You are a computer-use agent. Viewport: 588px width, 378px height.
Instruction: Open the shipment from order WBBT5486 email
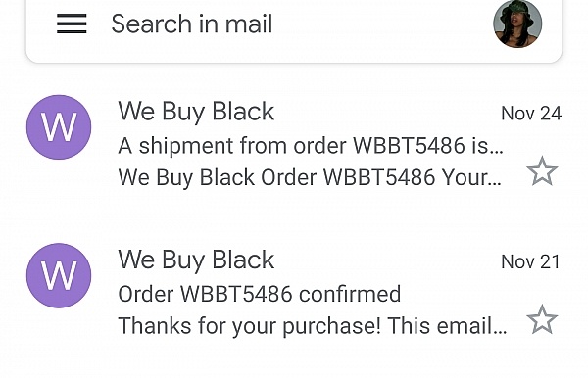coord(294,144)
